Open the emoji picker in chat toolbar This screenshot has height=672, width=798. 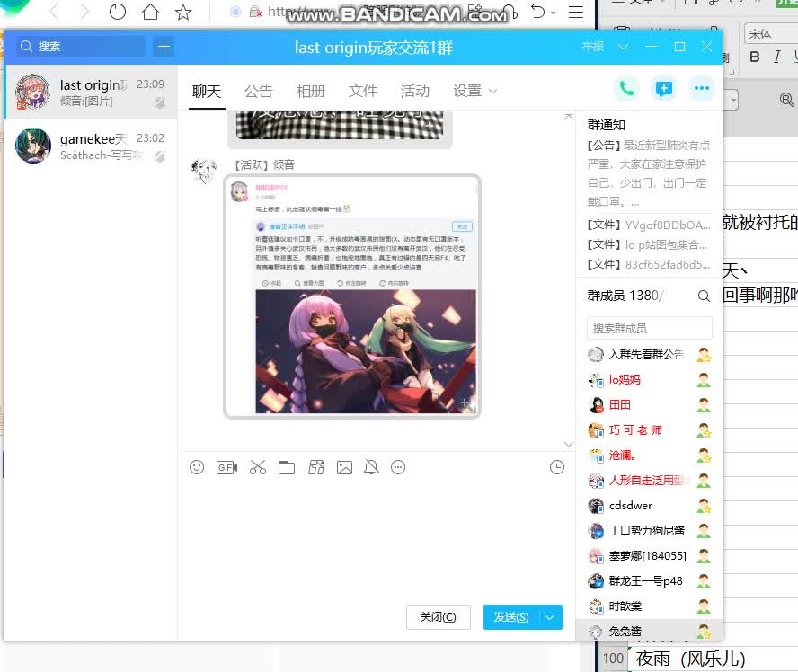pyautogui.click(x=197, y=467)
